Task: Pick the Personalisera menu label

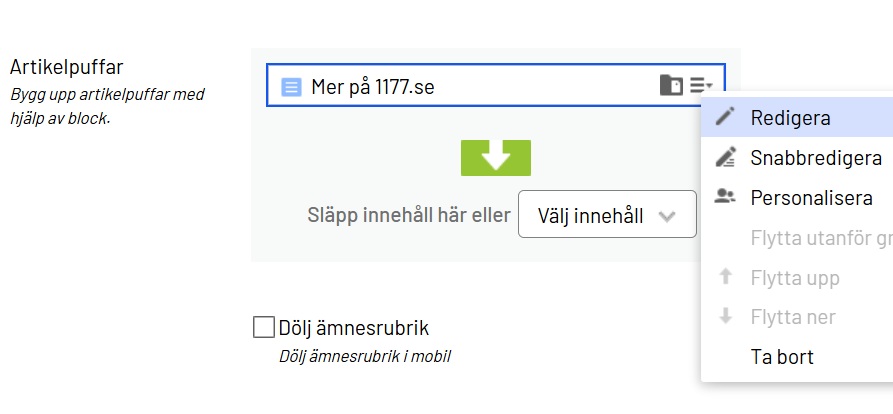Action: [x=811, y=198]
